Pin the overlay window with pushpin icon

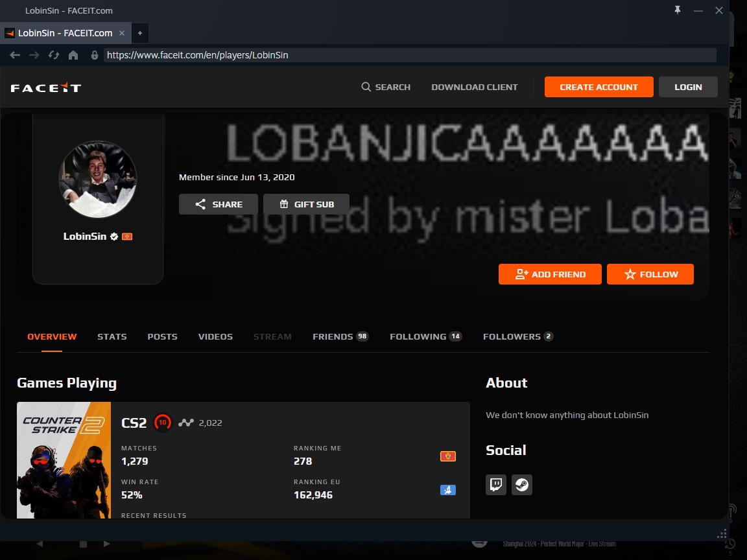point(678,10)
